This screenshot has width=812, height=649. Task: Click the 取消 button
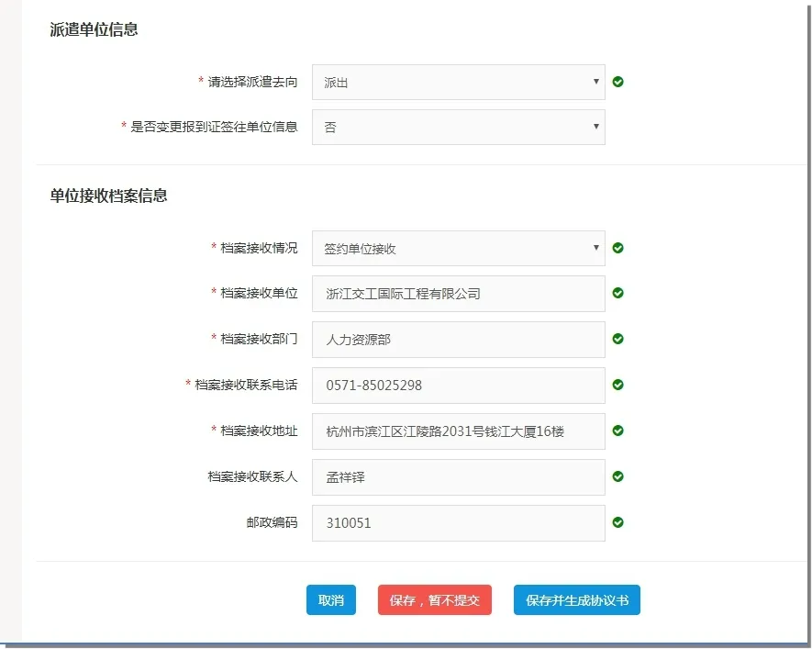coord(330,600)
